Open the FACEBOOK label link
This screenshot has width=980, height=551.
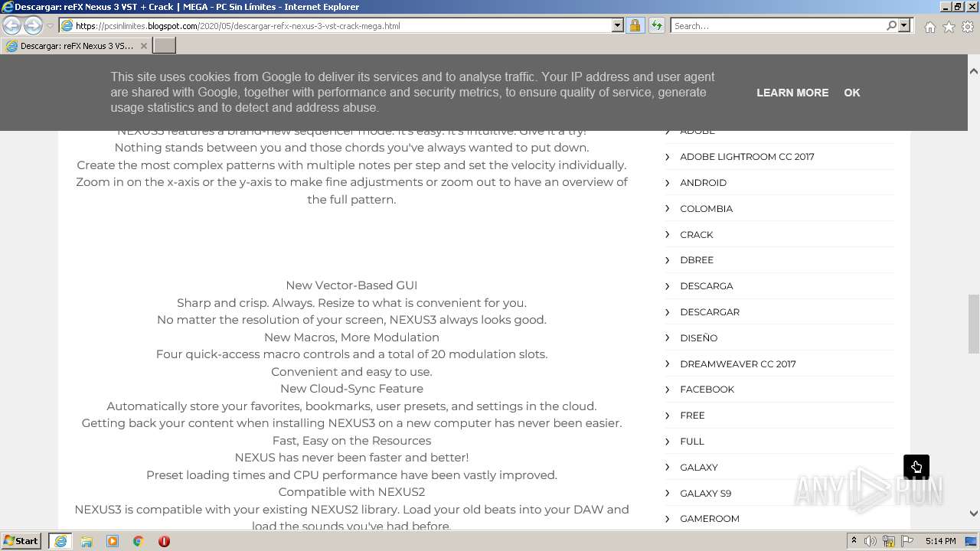pyautogui.click(x=707, y=390)
